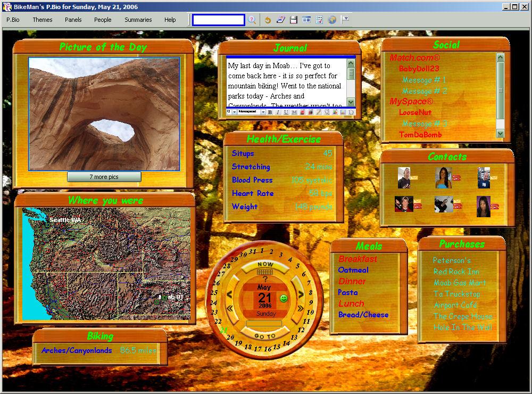The image size is (532, 394).
Task: Open the toolbar options dropdown arrow
Action: [x=345, y=19]
